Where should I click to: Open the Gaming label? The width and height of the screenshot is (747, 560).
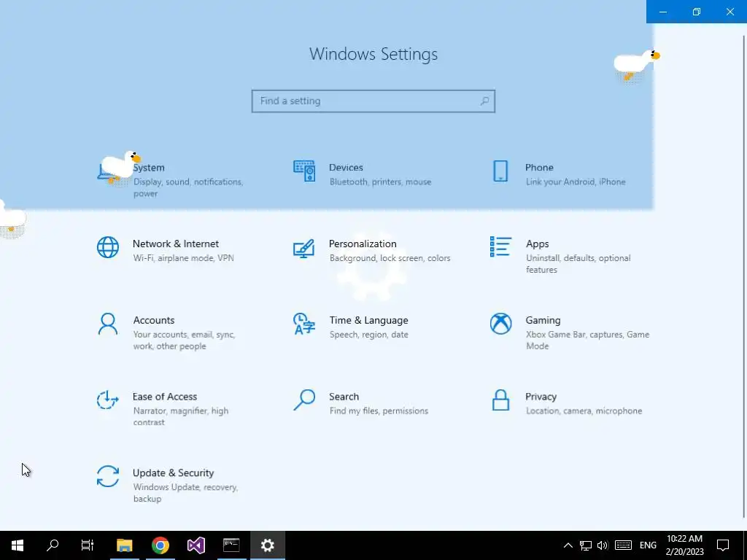point(543,321)
